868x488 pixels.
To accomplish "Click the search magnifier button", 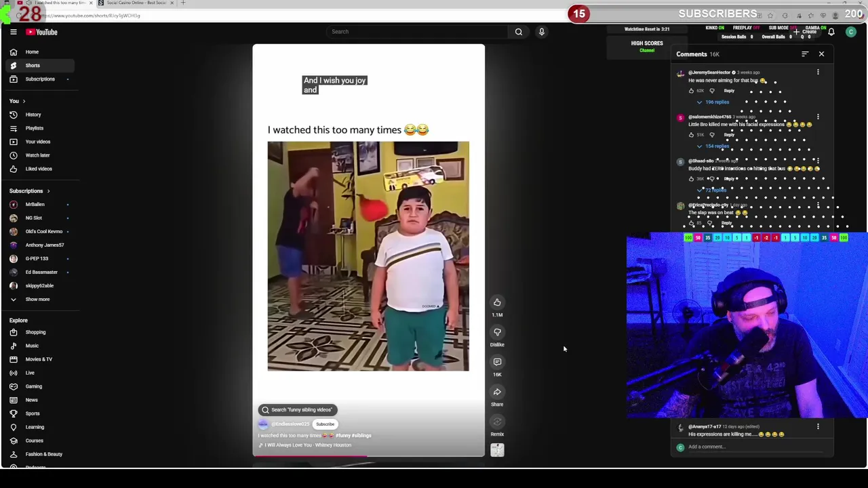I will [519, 32].
